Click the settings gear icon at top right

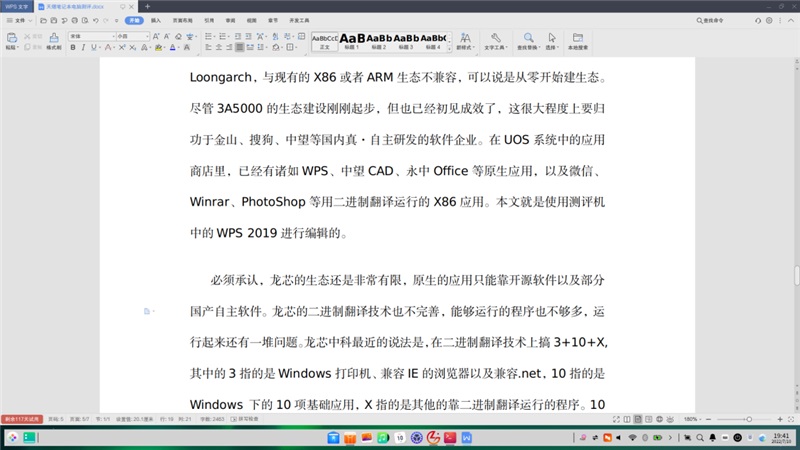point(770,19)
